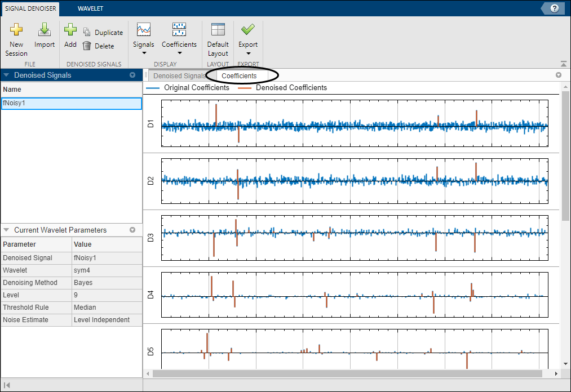Click the horizontal scrollbar below the plots
Screen dimensions: 571x392
click(x=347, y=373)
